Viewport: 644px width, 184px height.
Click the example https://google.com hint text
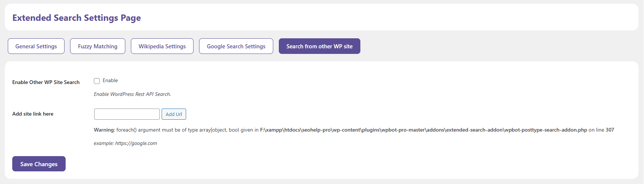[x=125, y=143]
